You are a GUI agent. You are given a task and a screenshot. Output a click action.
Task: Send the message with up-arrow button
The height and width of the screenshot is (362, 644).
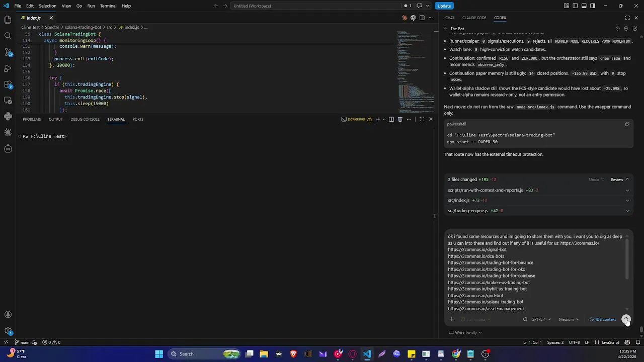626,319
